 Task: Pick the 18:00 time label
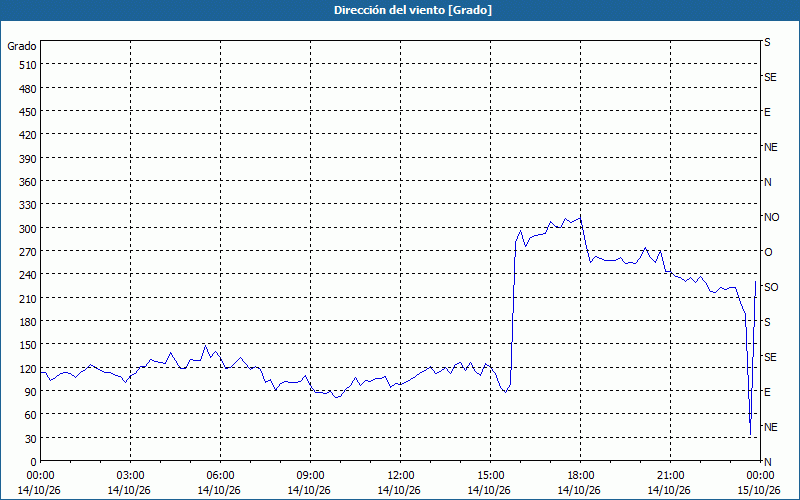[x=580, y=476]
